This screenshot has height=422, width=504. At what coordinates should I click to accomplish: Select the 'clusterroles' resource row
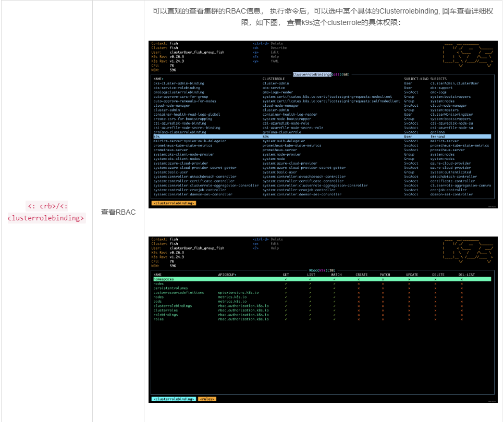[x=322, y=311]
